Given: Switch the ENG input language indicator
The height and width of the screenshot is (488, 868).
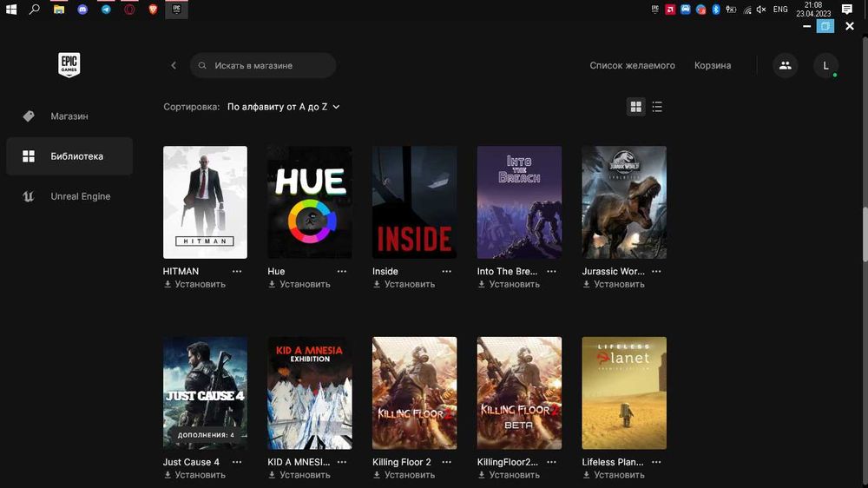Looking at the screenshot, I should tap(780, 10).
